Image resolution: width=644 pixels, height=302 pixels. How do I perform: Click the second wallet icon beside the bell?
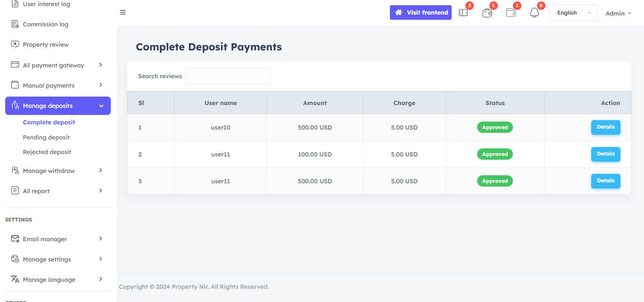[x=511, y=13]
